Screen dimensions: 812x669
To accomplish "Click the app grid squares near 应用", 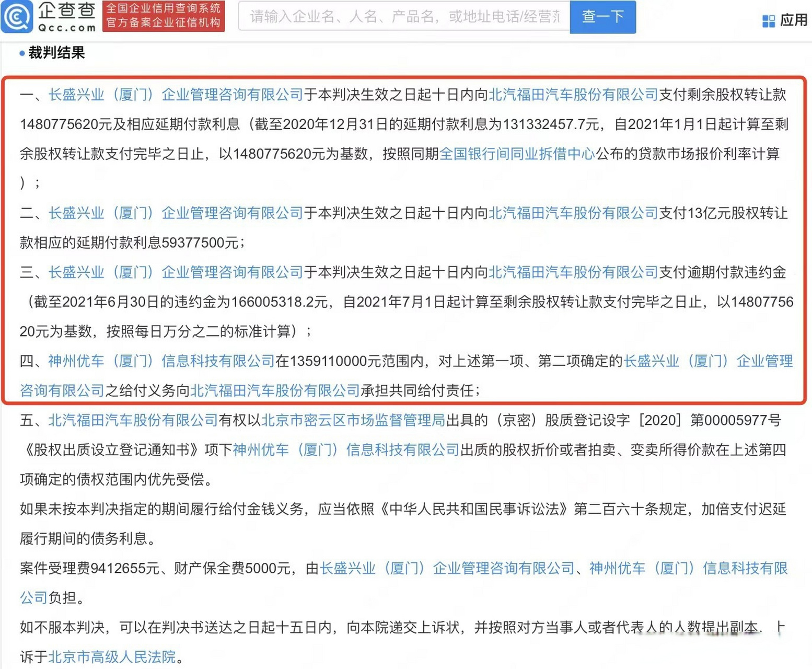I will [x=768, y=20].
